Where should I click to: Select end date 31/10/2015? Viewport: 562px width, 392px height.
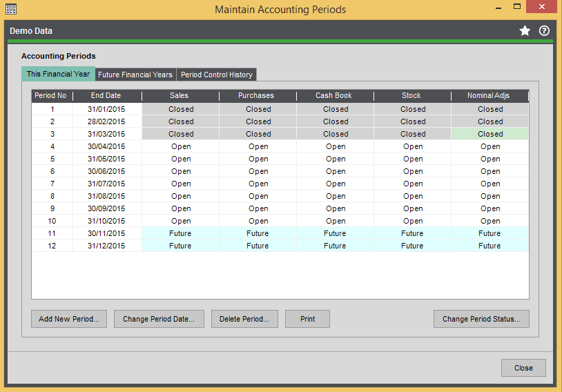coord(106,221)
